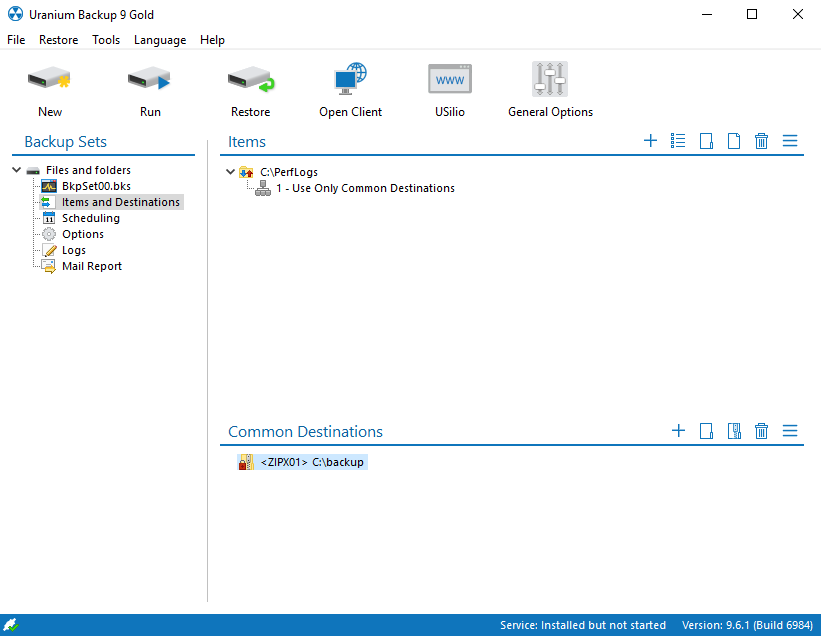Viewport: 821px width, 636px height.
Task: Click the plus icon in Items panel
Action: (x=650, y=141)
